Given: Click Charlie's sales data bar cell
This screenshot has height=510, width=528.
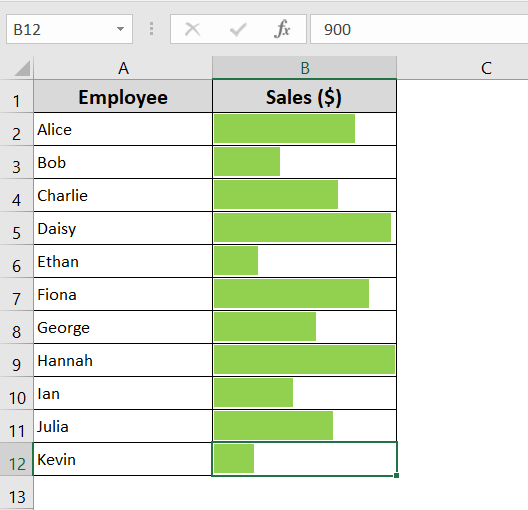Looking at the screenshot, I should click(x=304, y=195).
